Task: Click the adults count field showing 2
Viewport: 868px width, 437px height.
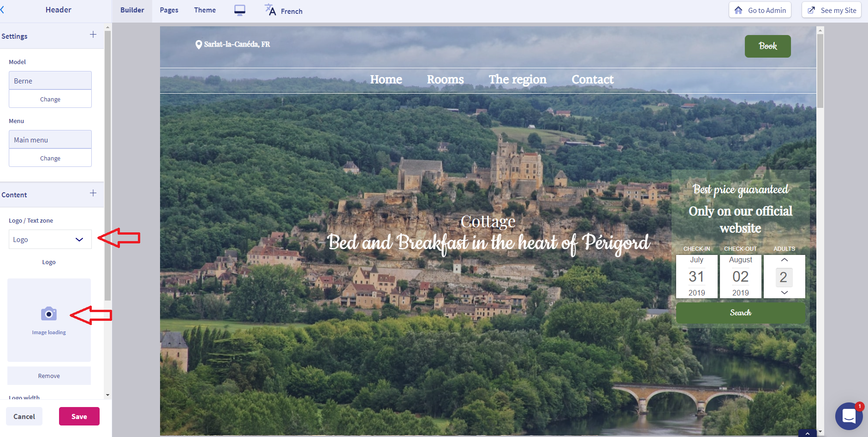Action: (x=783, y=277)
